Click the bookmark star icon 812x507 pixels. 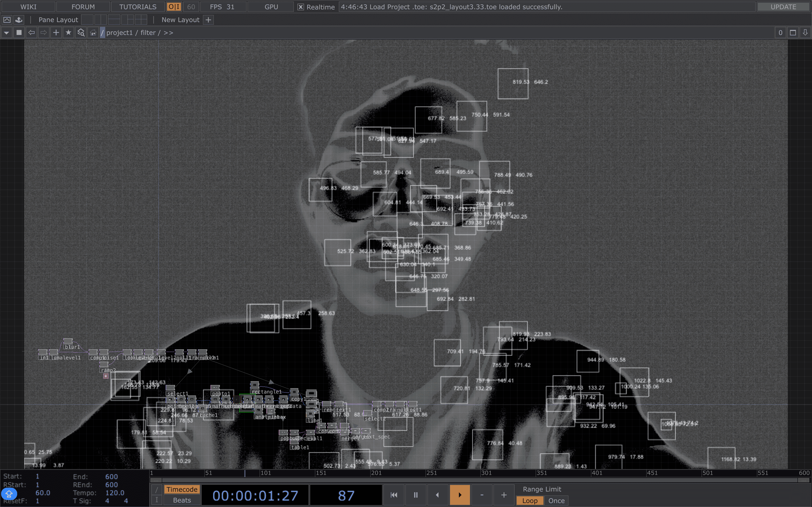[68, 32]
